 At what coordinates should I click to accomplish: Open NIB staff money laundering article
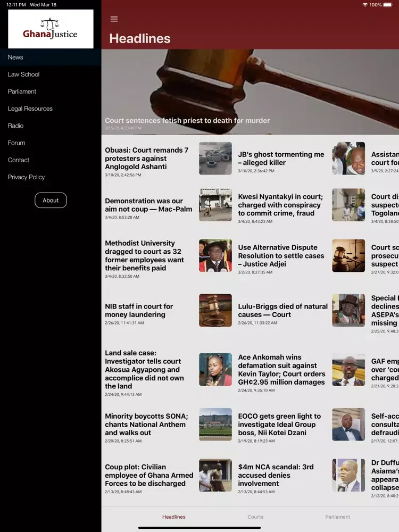pyautogui.click(x=139, y=311)
